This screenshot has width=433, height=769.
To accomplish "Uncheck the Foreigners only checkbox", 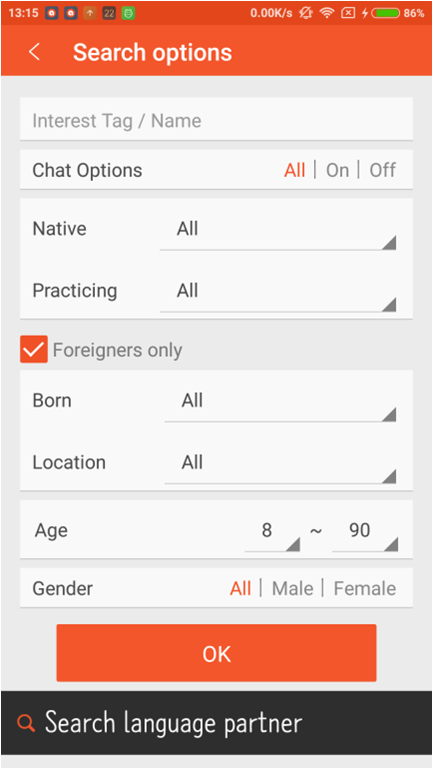I will pos(34,349).
